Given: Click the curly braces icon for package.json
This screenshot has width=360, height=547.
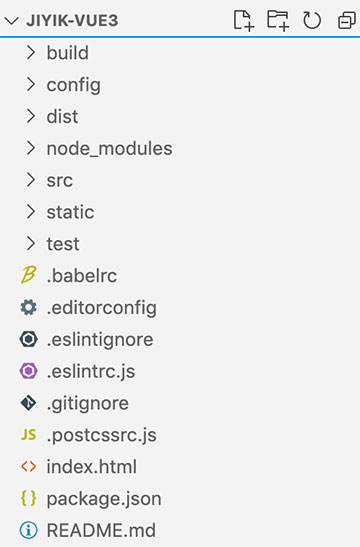Looking at the screenshot, I should (x=28, y=498).
